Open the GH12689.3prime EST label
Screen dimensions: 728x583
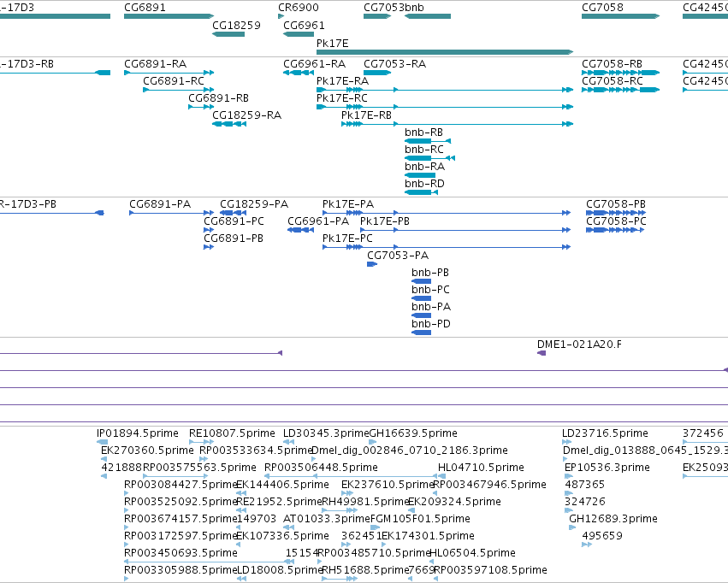tap(613, 520)
